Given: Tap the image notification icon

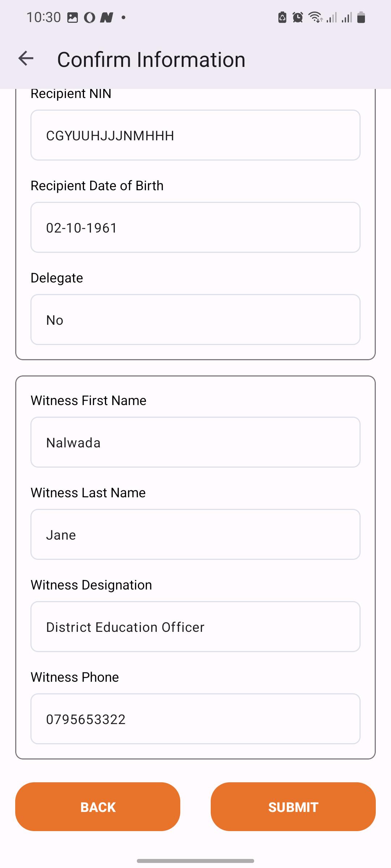Looking at the screenshot, I should pos(72,17).
